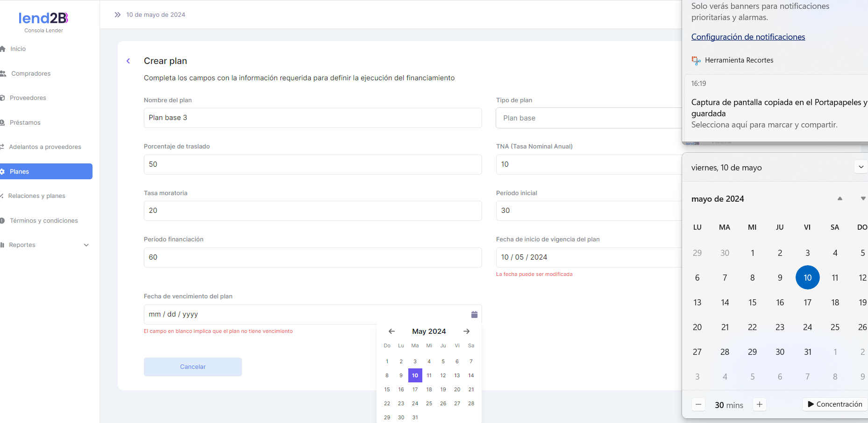The width and height of the screenshot is (868, 423).
Task: Expand the Reportes sidebar menu
Action: pos(86,245)
